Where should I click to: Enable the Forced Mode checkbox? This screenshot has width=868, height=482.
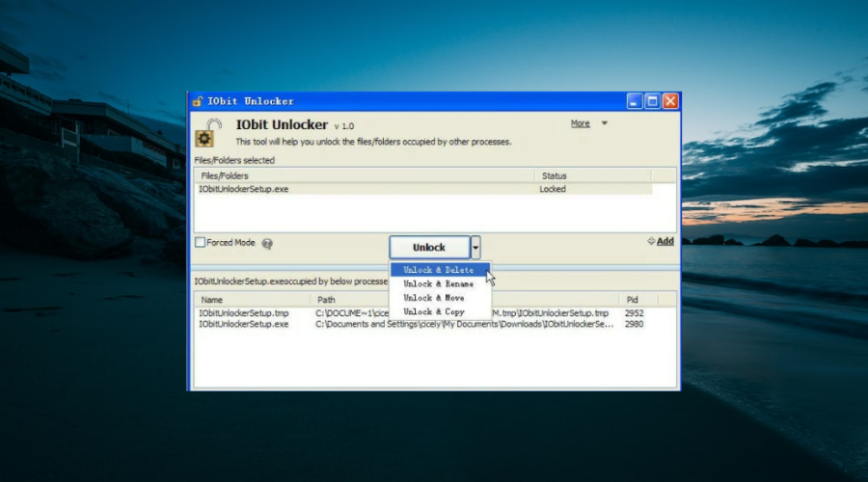[x=200, y=242]
